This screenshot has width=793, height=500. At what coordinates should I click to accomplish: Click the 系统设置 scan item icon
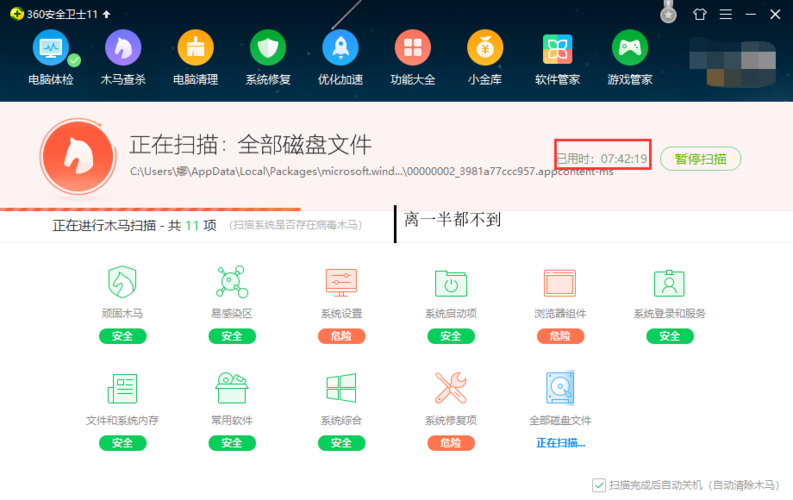point(341,283)
